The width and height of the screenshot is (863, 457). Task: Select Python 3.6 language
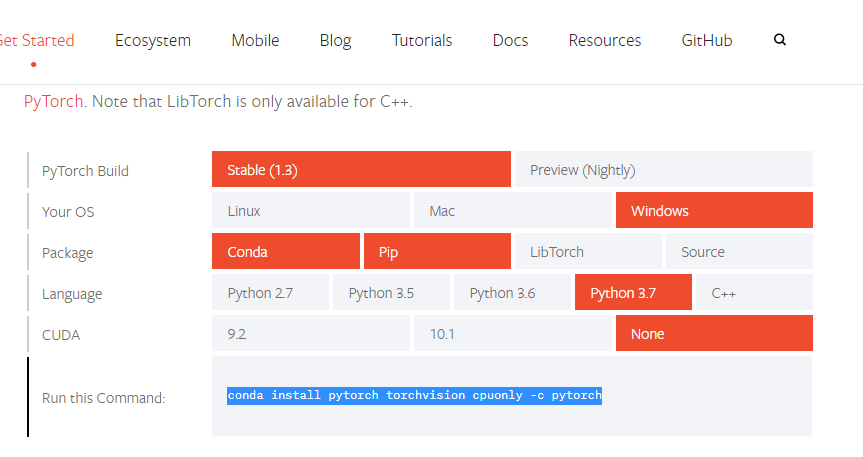pos(512,292)
